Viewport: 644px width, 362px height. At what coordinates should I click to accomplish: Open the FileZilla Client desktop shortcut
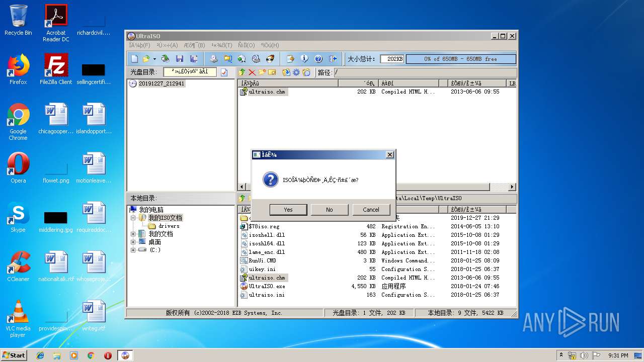[x=56, y=69]
